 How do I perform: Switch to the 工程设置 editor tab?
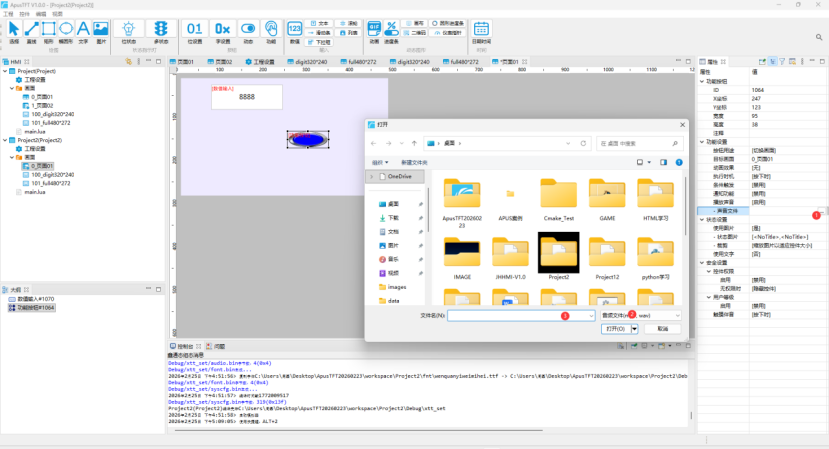(x=260, y=61)
